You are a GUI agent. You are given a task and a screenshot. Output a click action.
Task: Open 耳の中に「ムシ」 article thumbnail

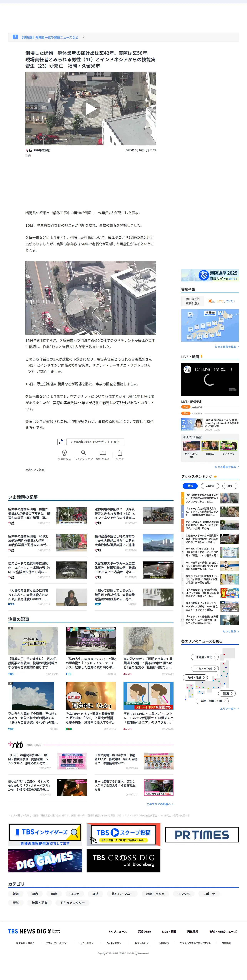point(91,696)
